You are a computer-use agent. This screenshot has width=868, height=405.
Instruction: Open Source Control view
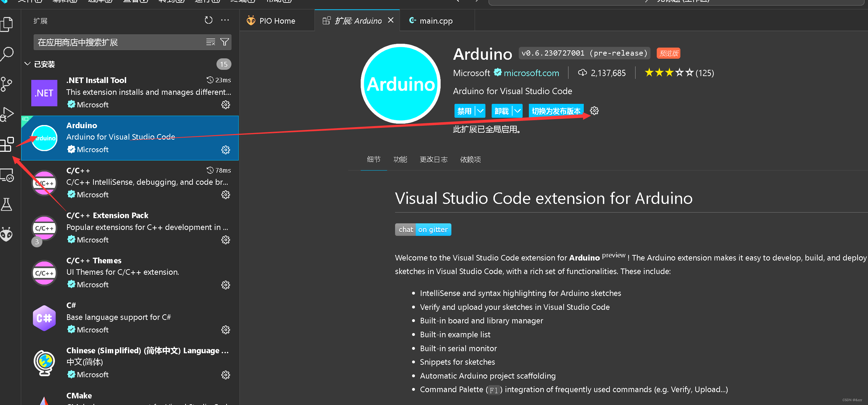click(7, 84)
